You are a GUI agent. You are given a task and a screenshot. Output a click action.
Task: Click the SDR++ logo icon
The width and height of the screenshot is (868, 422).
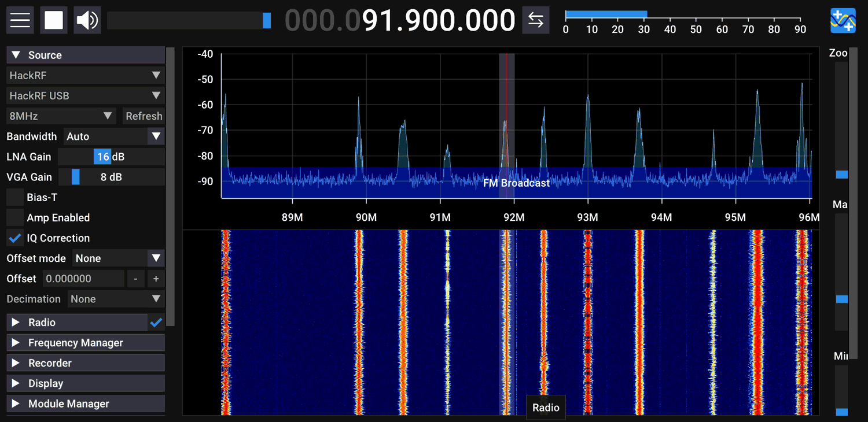coord(843,21)
